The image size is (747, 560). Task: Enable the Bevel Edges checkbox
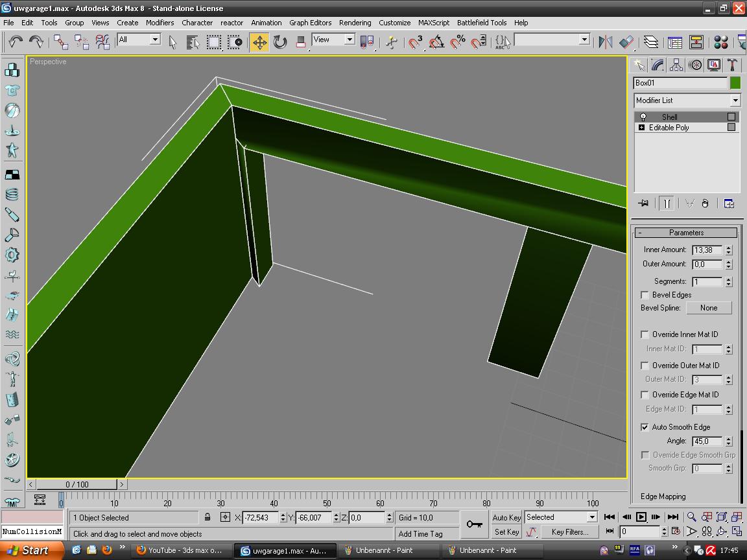pos(645,295)
